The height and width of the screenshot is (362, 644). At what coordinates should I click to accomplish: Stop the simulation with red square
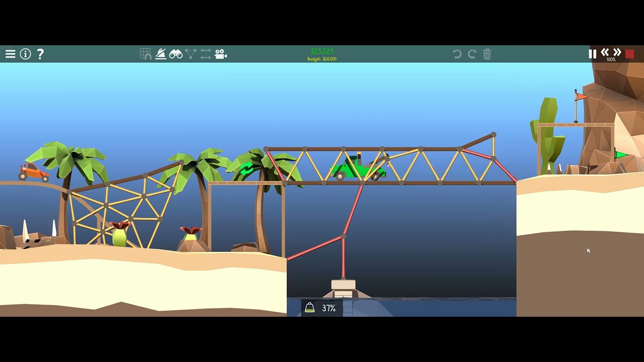coord(629,54)
